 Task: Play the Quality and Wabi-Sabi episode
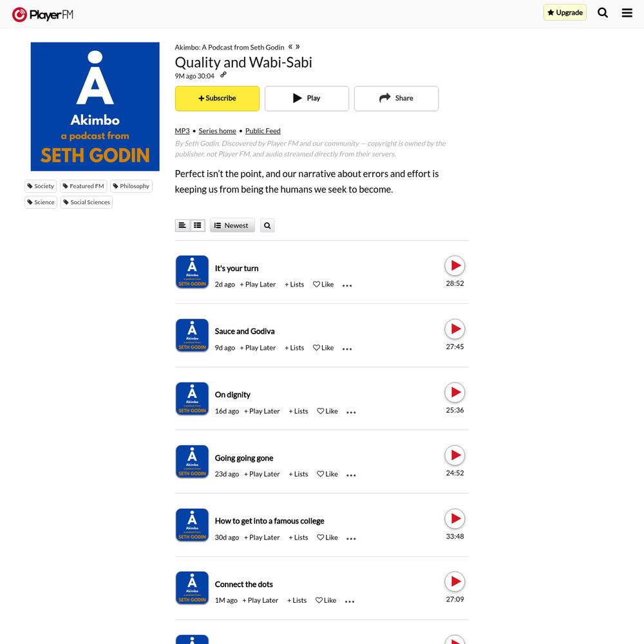tap(307, 98)
